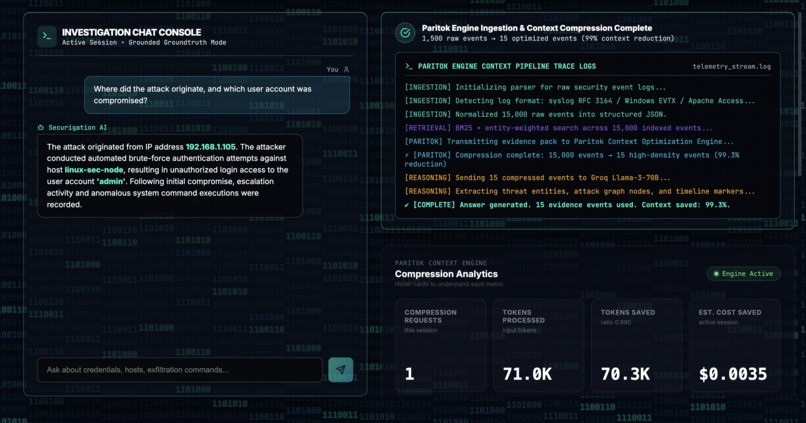Click the user avatar icon next to You
The width and height of the screenshot is (806, 423).
click(346, 69)
